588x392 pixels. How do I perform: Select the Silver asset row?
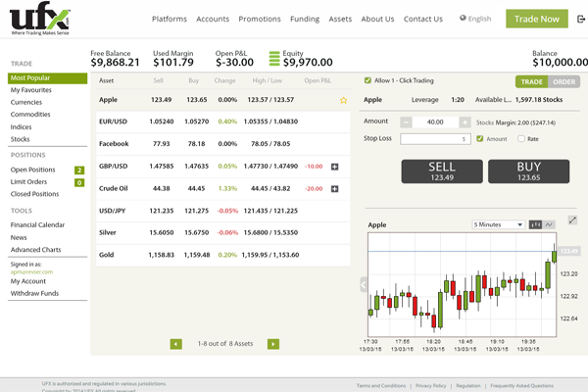coord(223,232)
